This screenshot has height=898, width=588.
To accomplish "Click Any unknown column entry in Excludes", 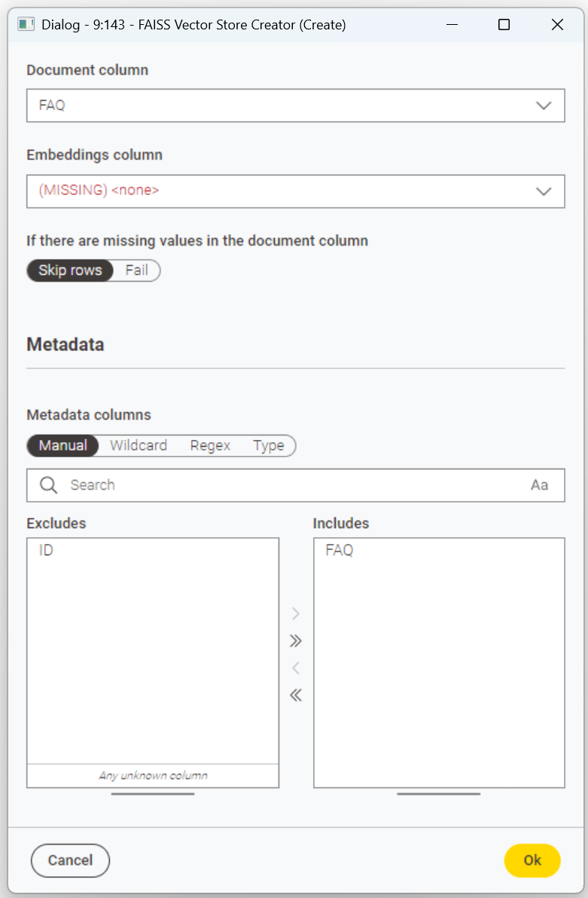I will (x=153, y=775).
